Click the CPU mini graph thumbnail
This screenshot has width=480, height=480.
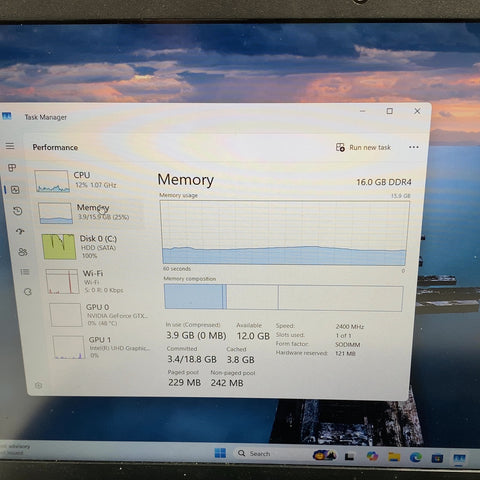pyautogui.click(x=52, y=181)
